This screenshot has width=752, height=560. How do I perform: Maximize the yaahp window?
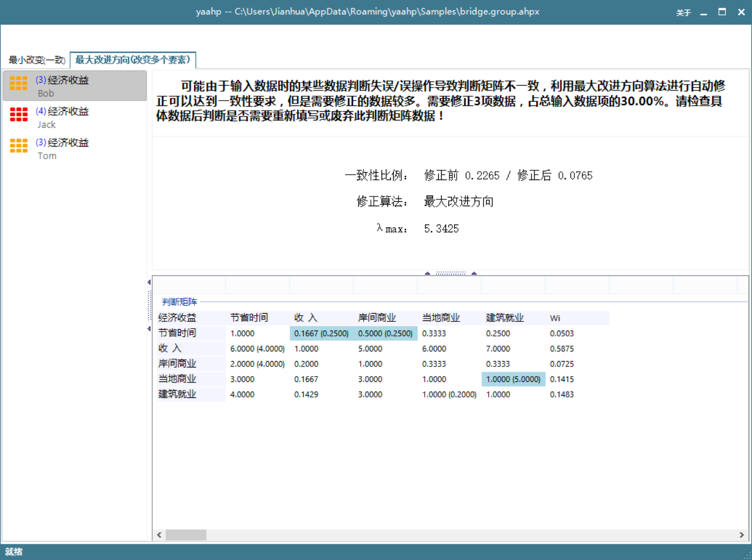(x=722, y=12)
